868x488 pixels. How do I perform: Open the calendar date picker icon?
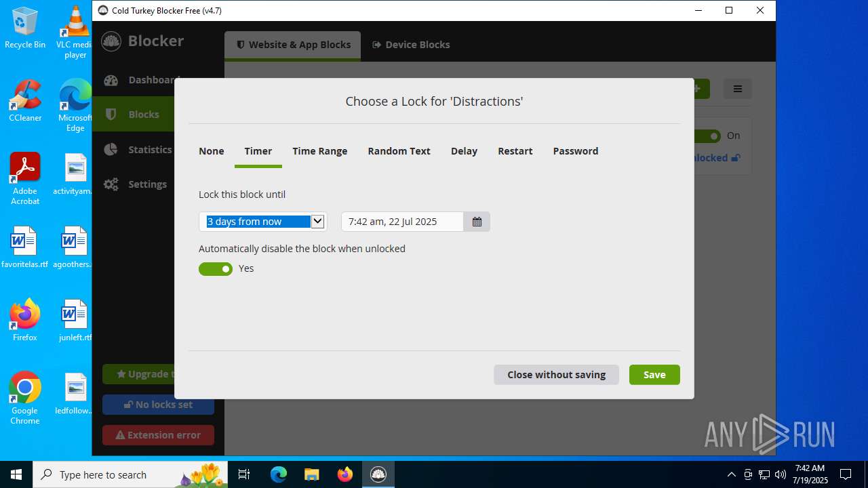477,222
